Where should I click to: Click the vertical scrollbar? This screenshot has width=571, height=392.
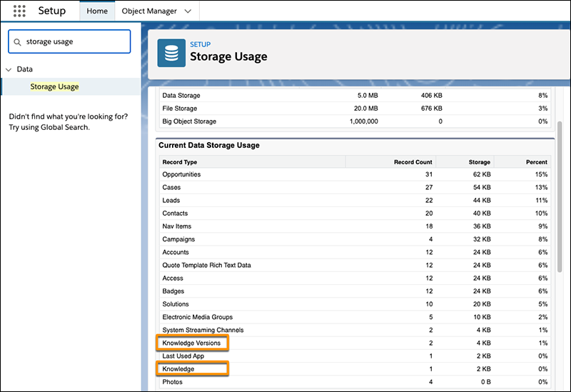coord(560,197)
